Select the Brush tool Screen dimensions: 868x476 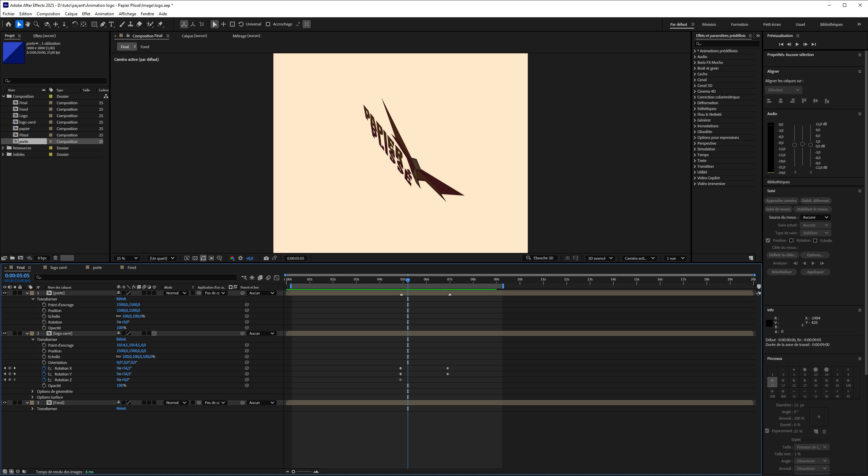pyautogui.click(x=122, y=24)
